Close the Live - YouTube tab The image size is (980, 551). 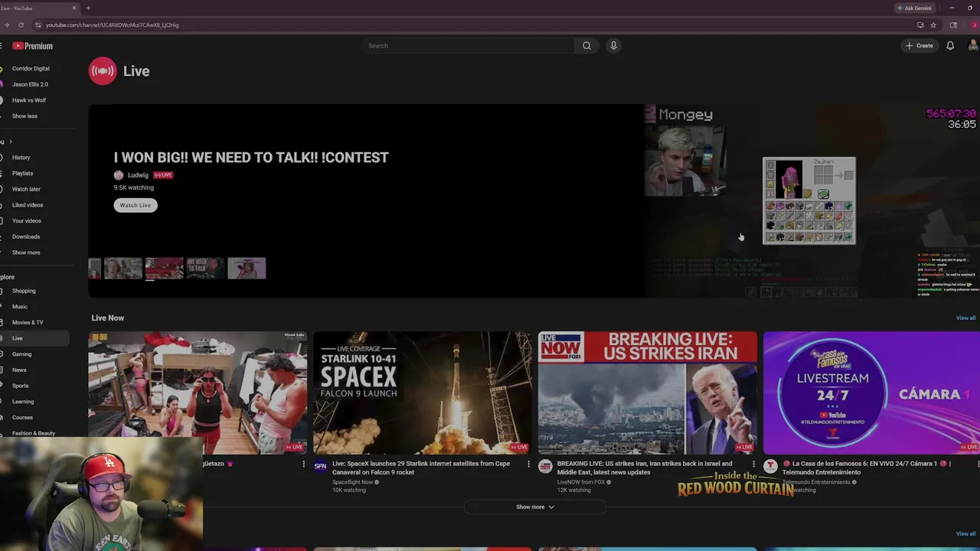tap(74, 8)
